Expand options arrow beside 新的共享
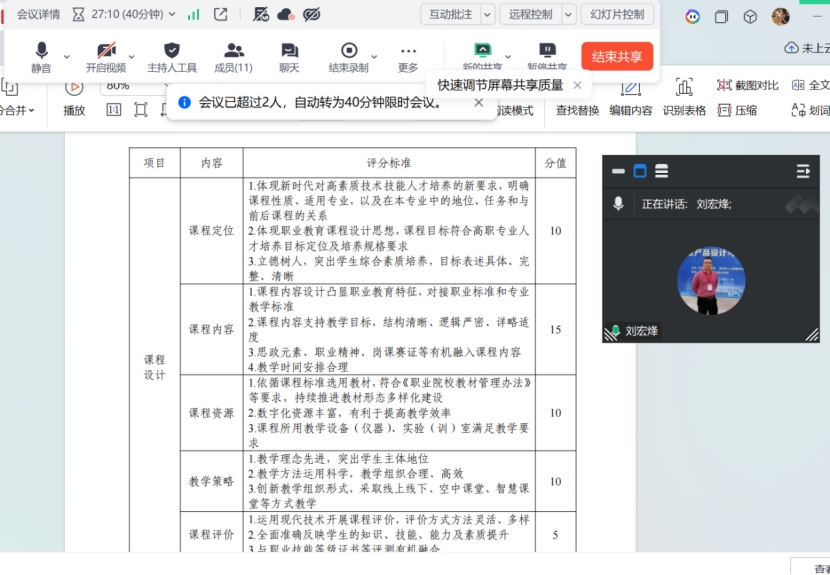The width and height of the screenshot is (830, 575). click(508, 56)
